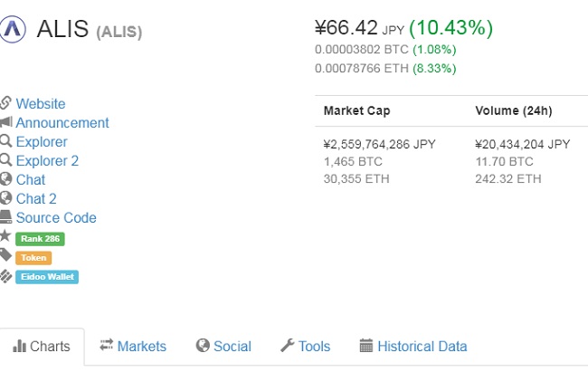Open the Tools tab

tap(306, 347)
